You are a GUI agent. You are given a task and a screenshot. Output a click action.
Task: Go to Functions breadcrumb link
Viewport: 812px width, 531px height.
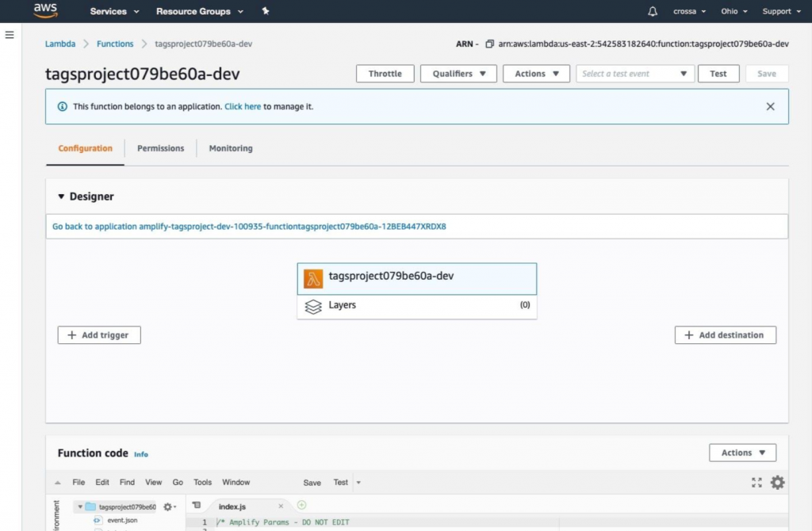pos(115,44)
